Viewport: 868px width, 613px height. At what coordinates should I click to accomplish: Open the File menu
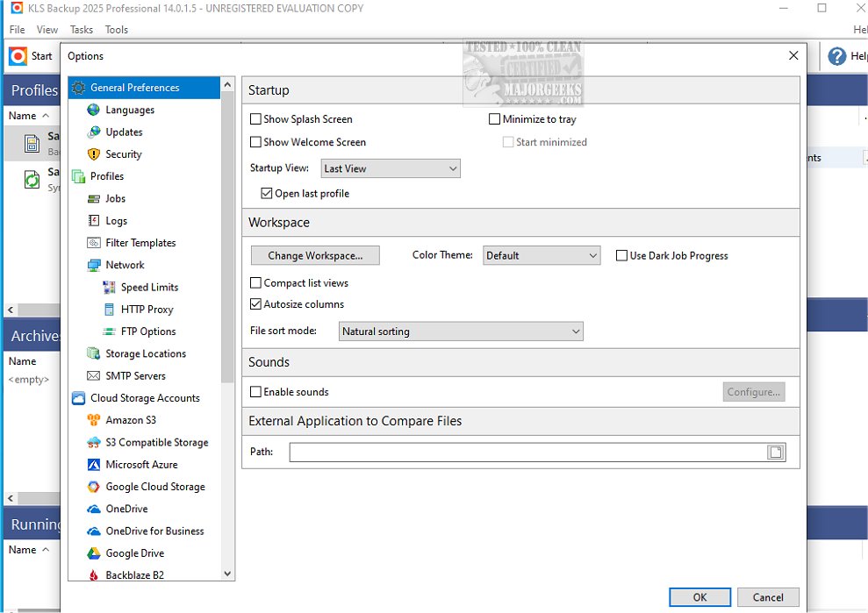pyautogui.click(x=18, y=30)
